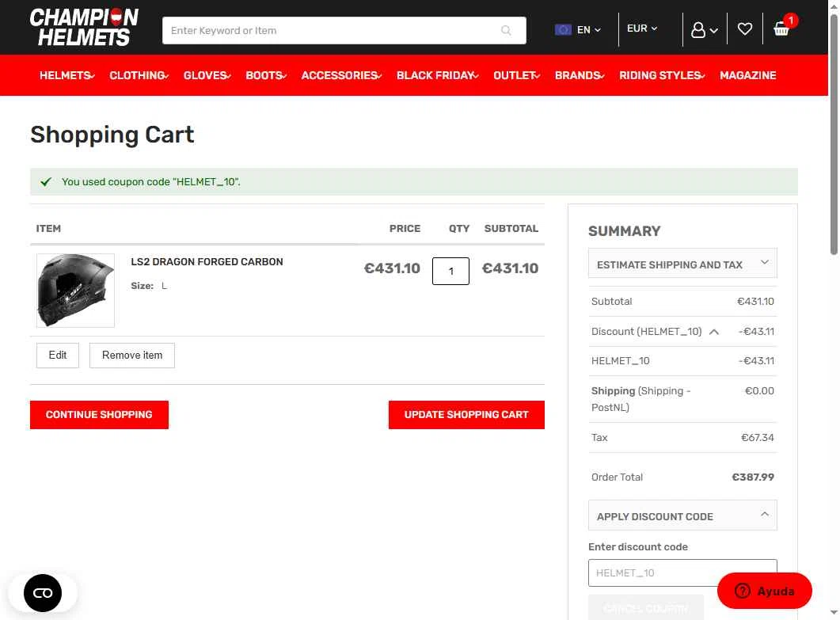The height and width of the screenshot is (620, 840).
Task: Open the EN language dropdown
Action: (x=589, y=30)
